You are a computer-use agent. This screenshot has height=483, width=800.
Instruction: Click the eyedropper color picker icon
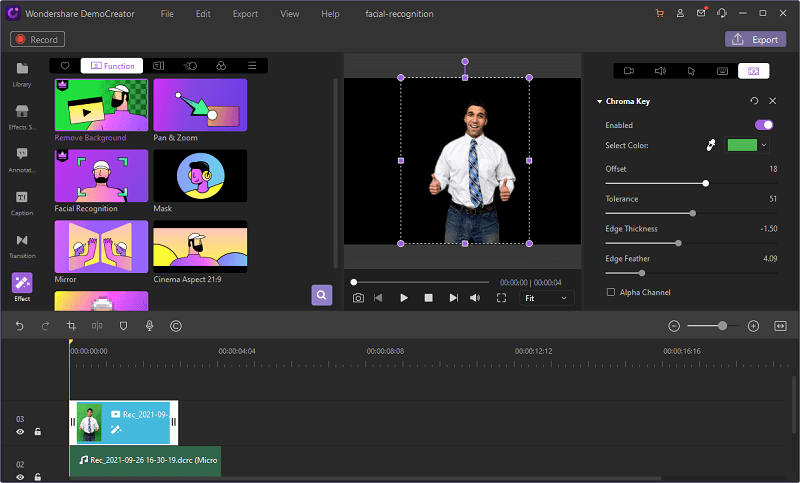tap(711, 145)
